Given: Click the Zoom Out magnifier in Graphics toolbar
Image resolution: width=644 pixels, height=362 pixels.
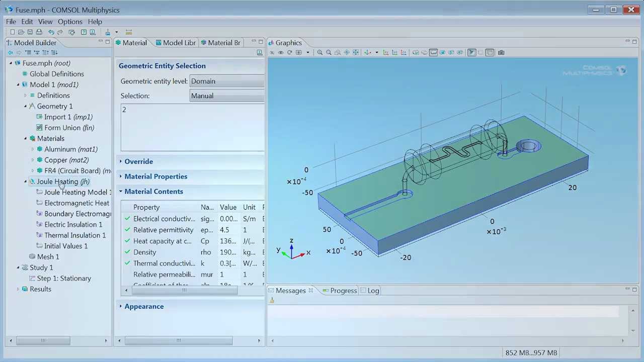Looking at the screenshot, I should [329, 52].
